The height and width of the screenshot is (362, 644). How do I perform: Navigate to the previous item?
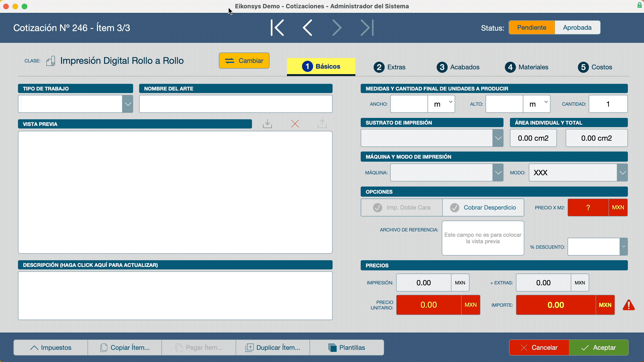point(307,27)
